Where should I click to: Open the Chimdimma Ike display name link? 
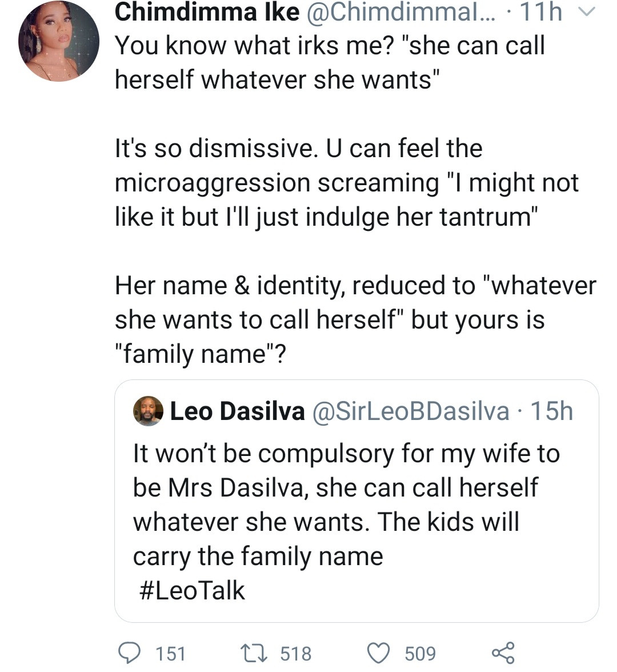click(207, 13)
